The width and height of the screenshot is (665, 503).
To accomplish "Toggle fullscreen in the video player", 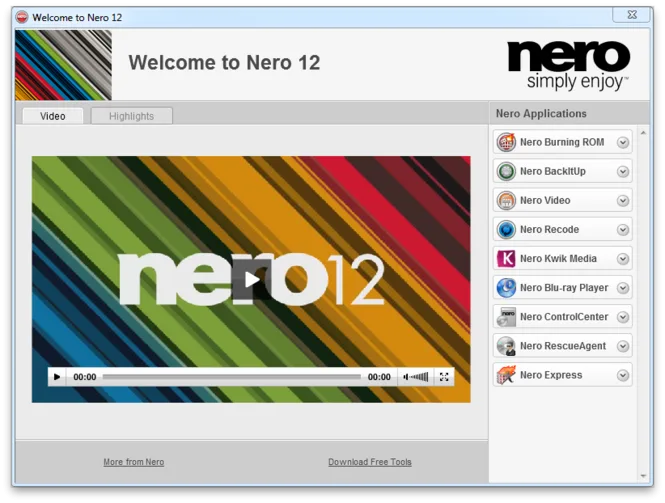I will pos(444,377).
